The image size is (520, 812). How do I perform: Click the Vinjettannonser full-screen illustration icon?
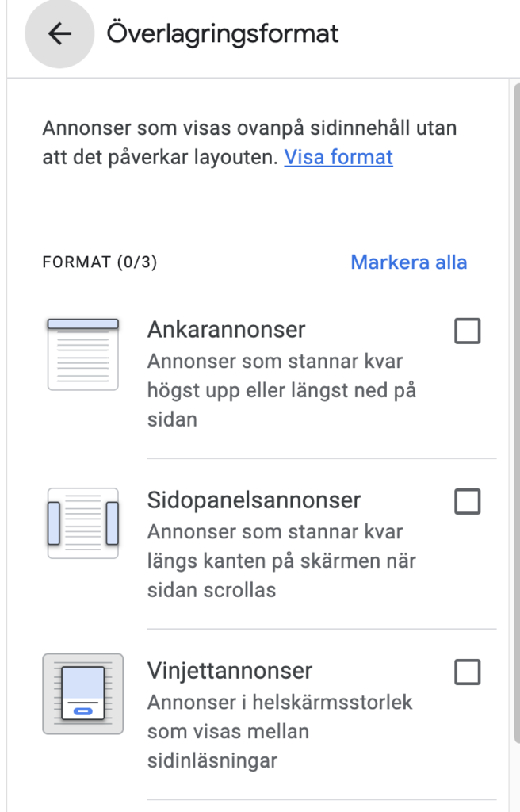83,694
